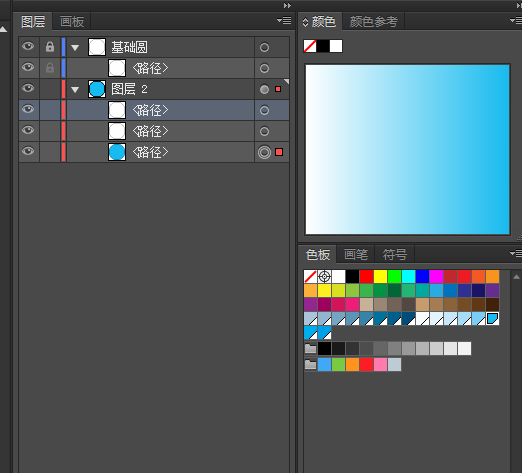Click target circle of the blue path sublayer

(264, 152)
